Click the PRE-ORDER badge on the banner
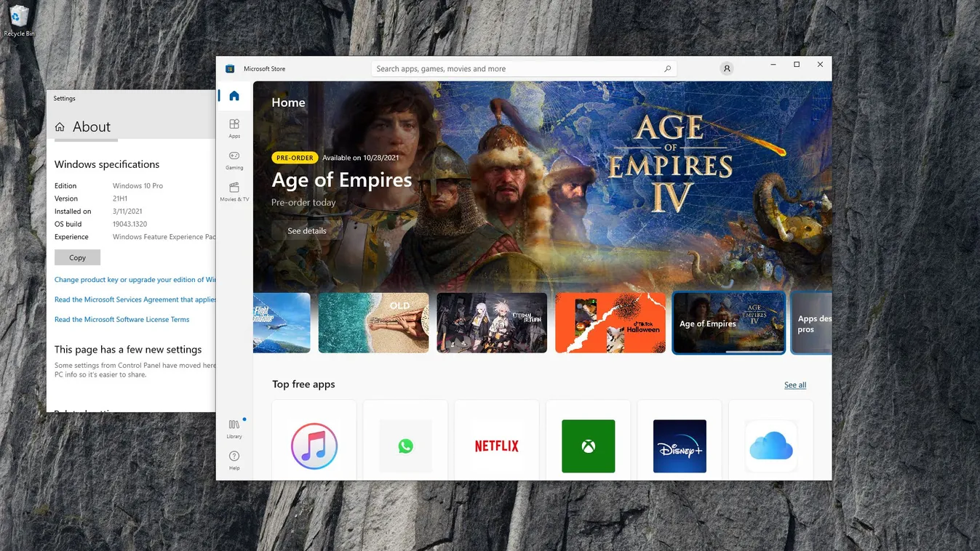 [x=295, y=158]
